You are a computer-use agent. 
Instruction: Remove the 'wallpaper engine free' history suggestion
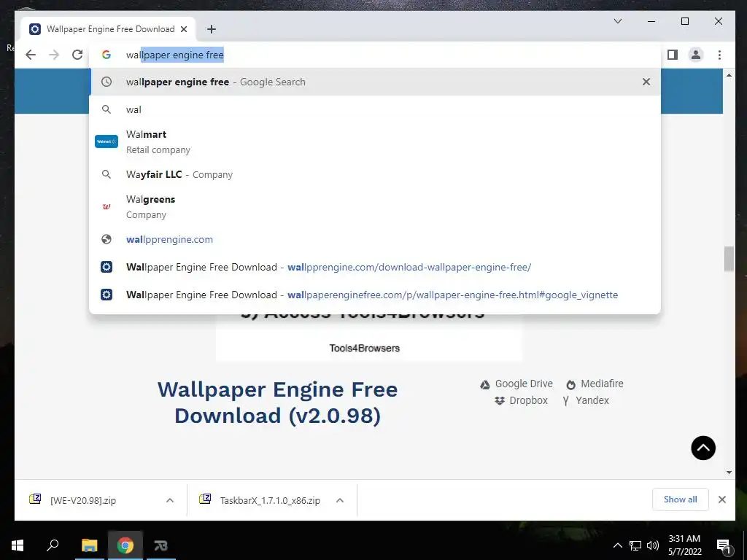646,82
